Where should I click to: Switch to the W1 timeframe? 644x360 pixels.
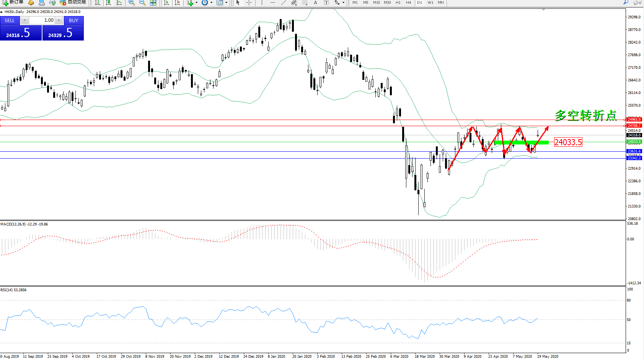pos(430,3)
